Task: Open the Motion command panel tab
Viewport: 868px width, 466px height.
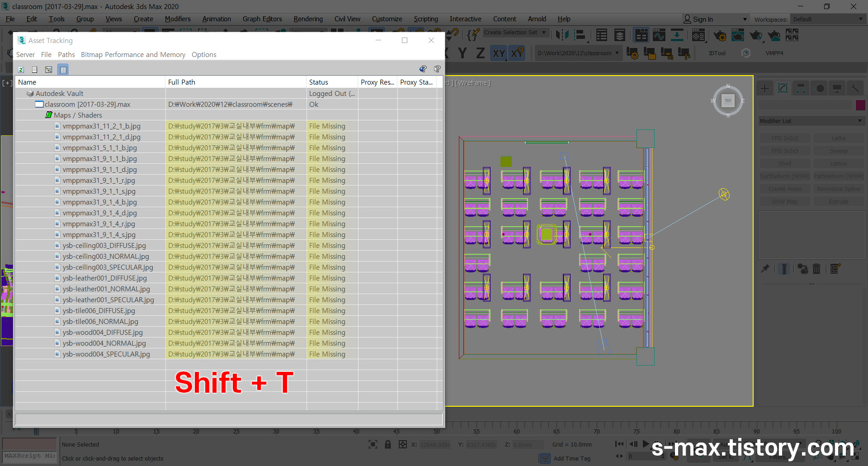Action: pyautogui.click(x=820, y=88)
